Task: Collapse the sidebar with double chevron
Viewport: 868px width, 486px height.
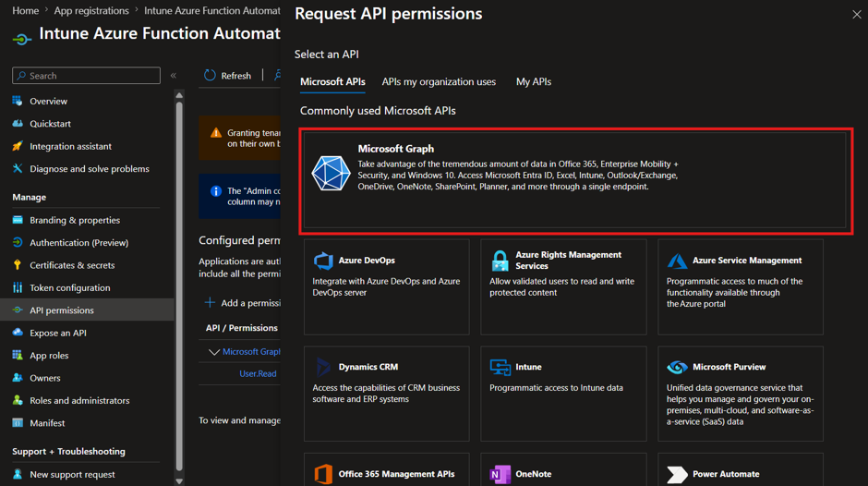Action: pyautogui.click(x=174, y=76)
